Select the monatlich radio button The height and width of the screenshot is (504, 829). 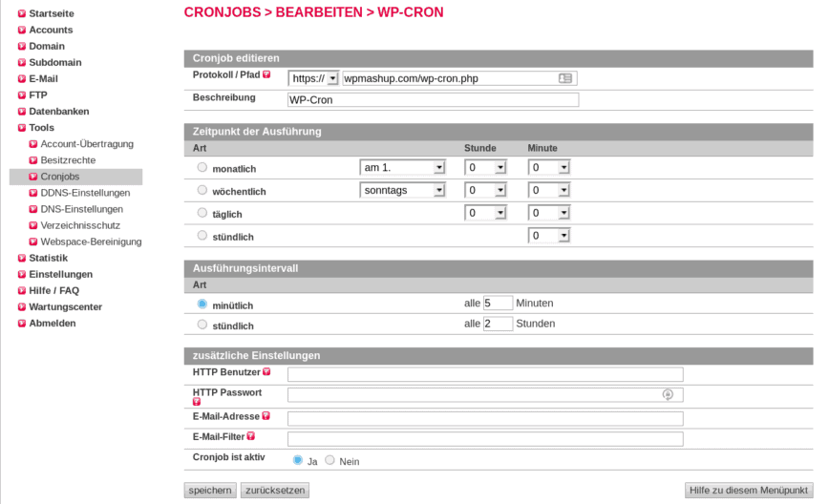tap(202, 167)
